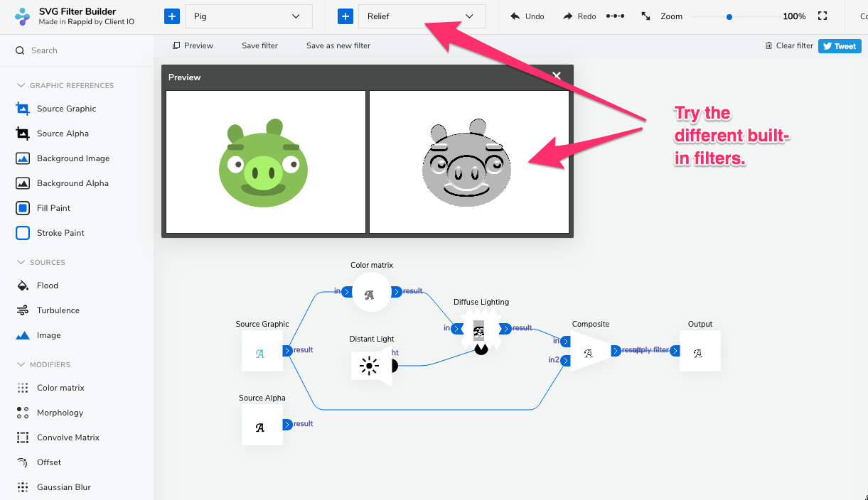Screen dimensions: 868x500
Task: Open the Relief filter dropdown
Action: click(x=422, y=15)
